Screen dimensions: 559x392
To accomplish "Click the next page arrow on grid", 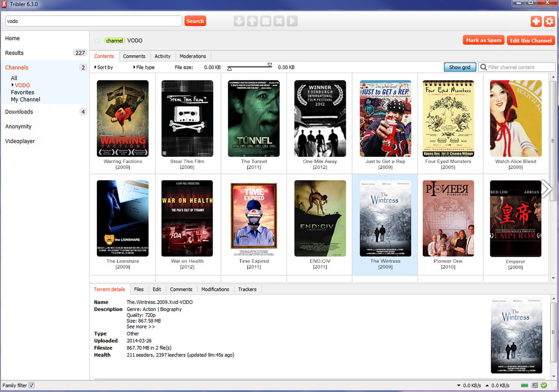I will point(546,189).
